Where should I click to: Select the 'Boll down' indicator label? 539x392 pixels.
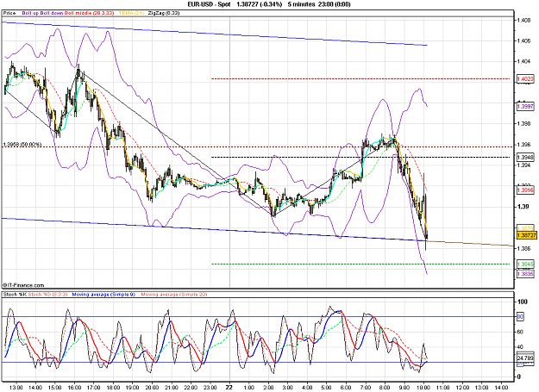coord(52,13)
